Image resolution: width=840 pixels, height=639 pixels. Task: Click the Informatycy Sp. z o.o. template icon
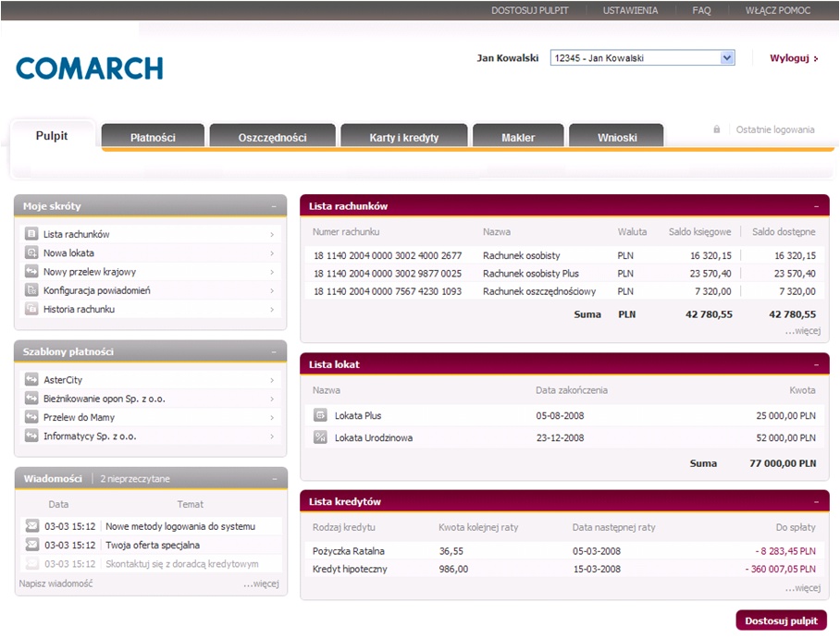tap(31, 436)
